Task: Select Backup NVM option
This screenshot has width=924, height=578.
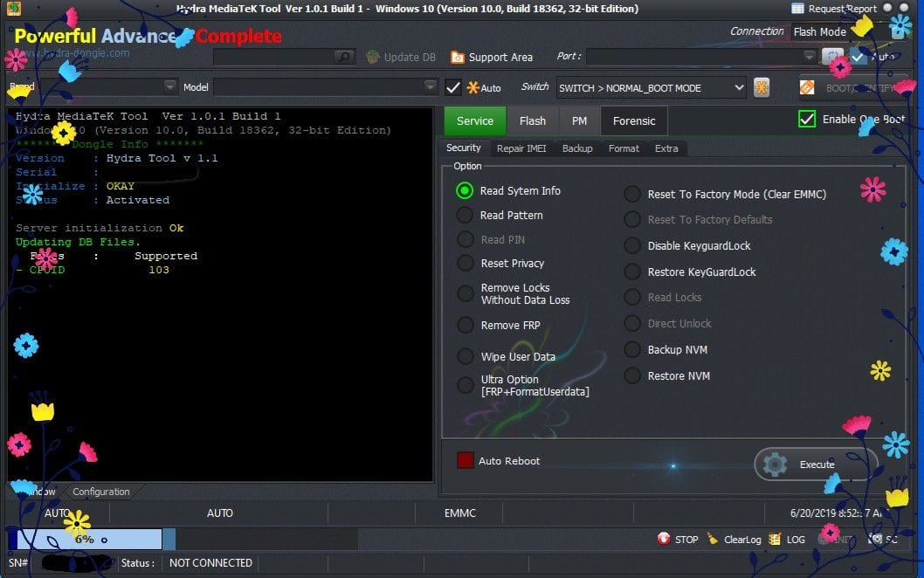Action: [632, 349]
